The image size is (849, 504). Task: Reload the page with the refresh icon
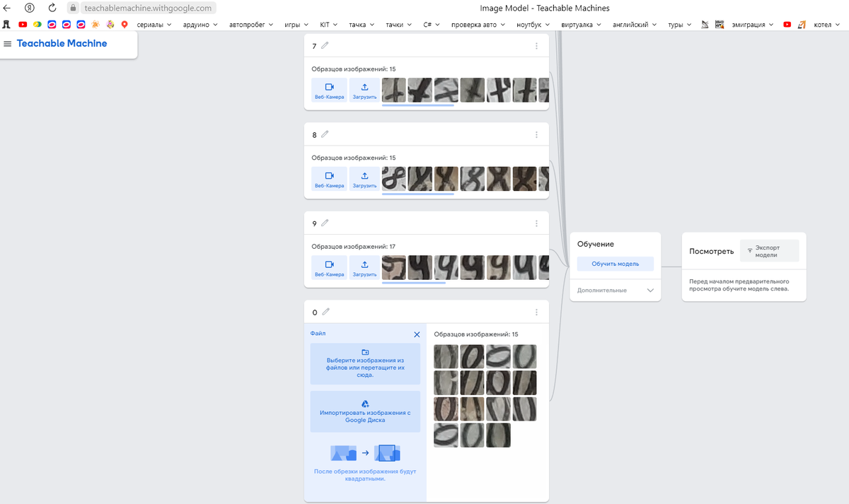(x=52, y=8)
